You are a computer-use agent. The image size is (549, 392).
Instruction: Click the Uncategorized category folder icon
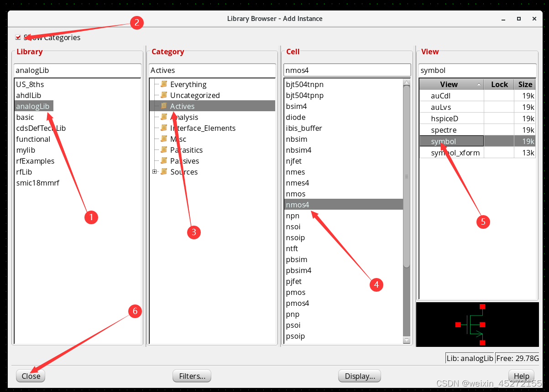tap(164, 95)
